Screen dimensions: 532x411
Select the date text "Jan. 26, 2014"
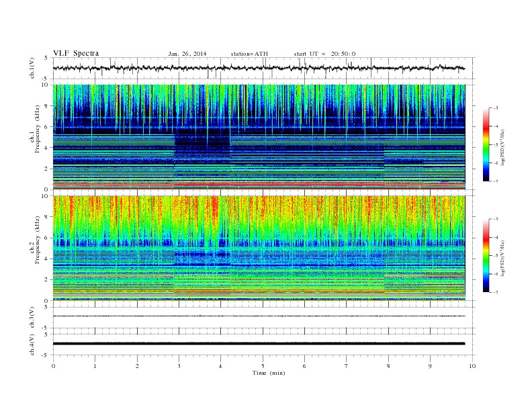[x=187, y=54]
